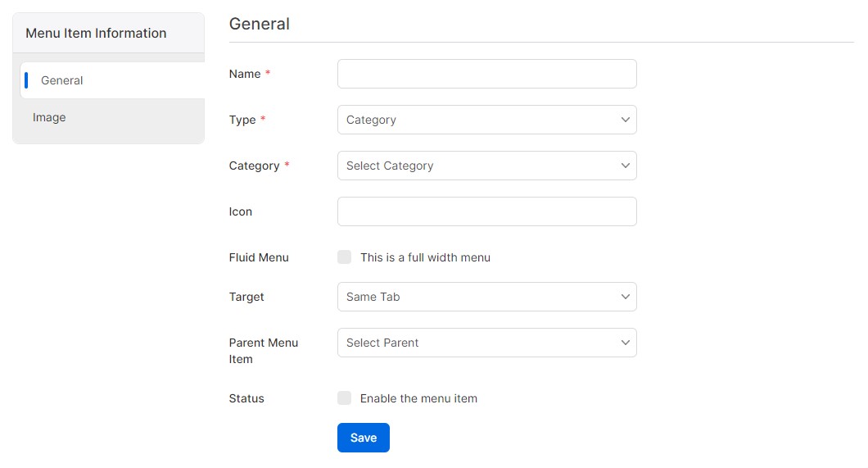Image resolution: width=868 pixels, height=468 pixels.
Task: Expand the Select Parent dropdown
Action: (x=475, y=343)
